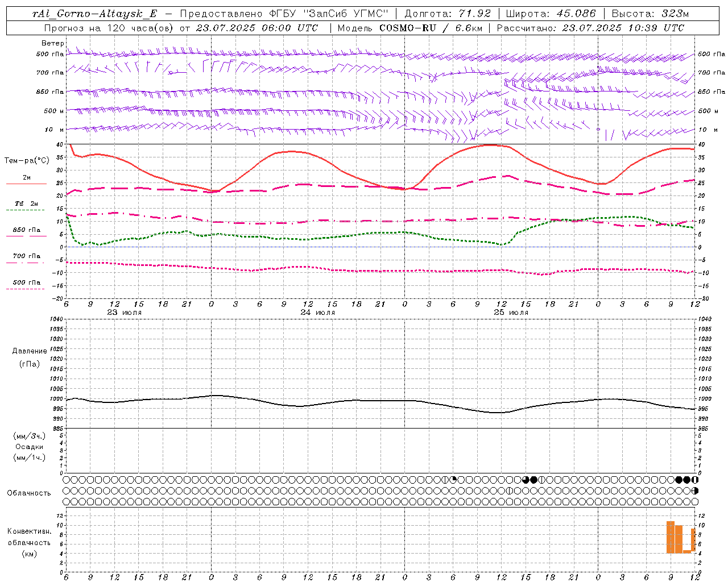The width and height of the screenshot is (728, 582).
Task: Click the 23 июля date label
Action: [x=125, y=312]
